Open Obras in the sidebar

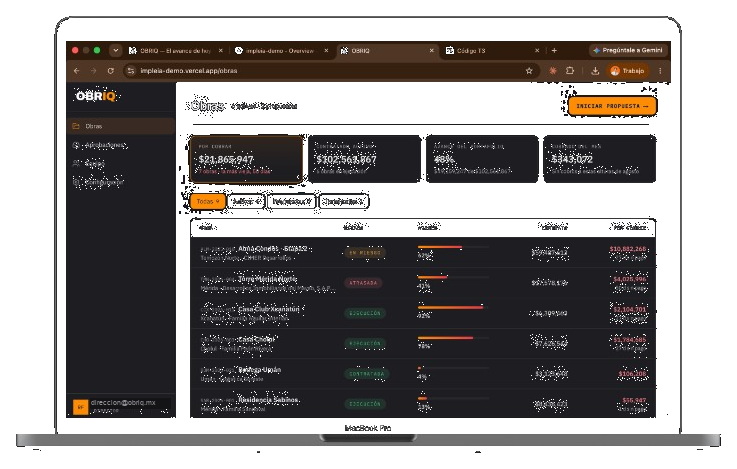tap(121, 126)
